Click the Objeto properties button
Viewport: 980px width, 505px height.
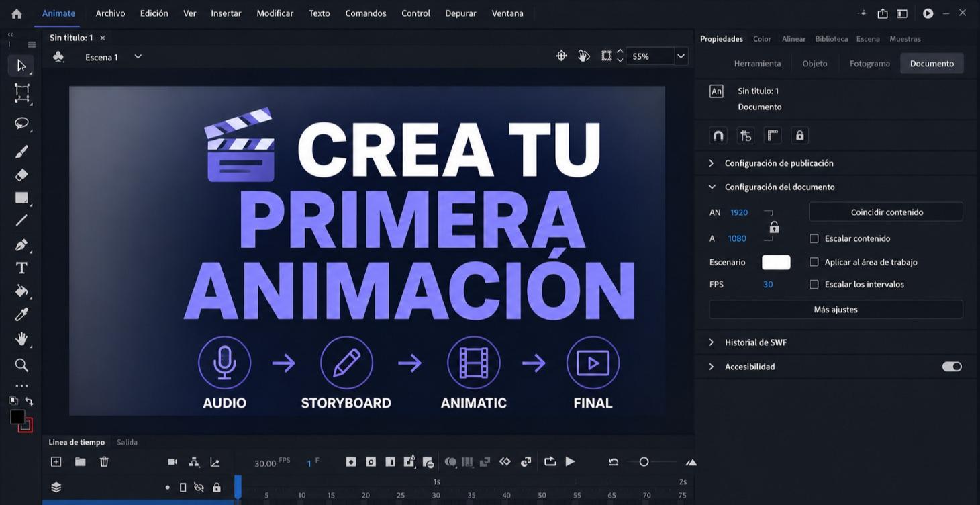(x=815, y=64)
